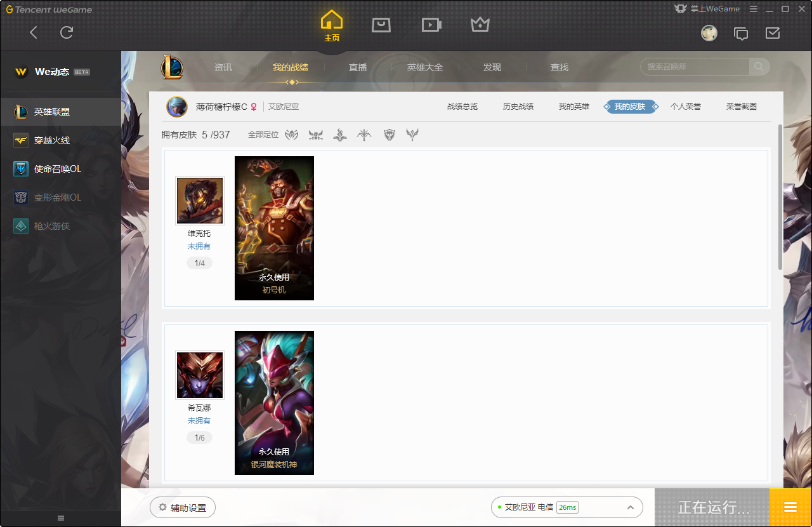Click the Tencent WeGame title logo
Image resolution: width=812 pixels, height=527 pixels.
pos(49,10)
